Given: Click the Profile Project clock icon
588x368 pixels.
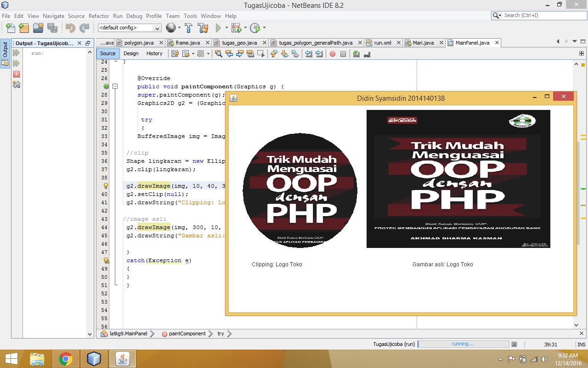Looking at the screenshot, I should tap(255, 28).
